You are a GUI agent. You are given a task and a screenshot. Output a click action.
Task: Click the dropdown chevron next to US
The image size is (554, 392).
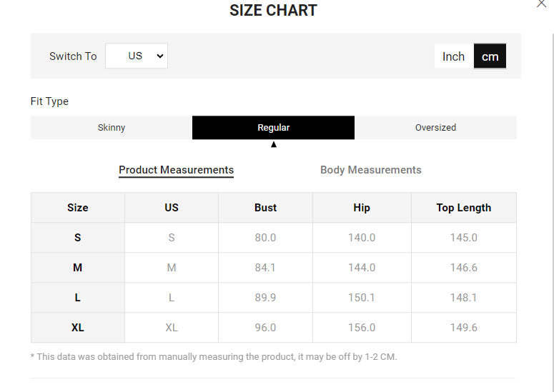pyautogui.click(x=160, y=56)
